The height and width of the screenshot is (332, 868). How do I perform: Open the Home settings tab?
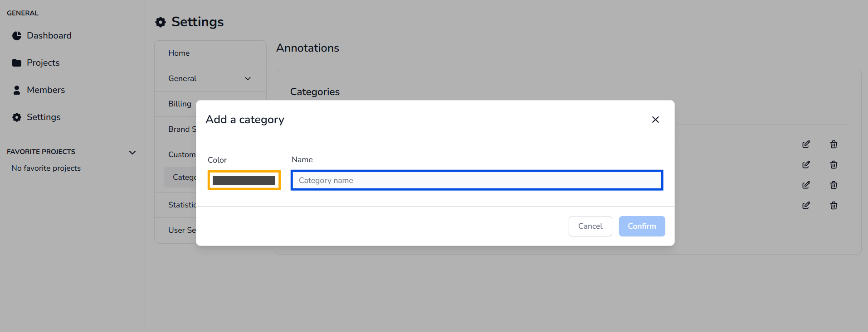179,53
